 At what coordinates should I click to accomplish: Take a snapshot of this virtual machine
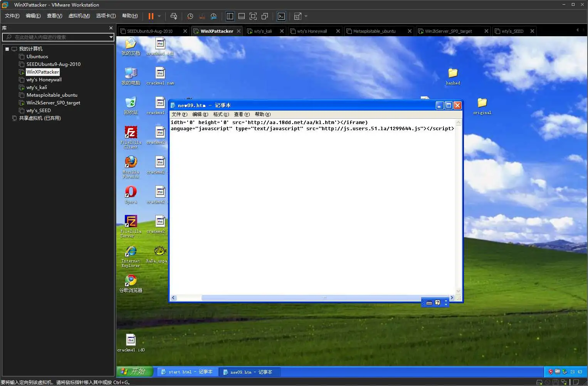pyautogui.click(x=190, y=16)
